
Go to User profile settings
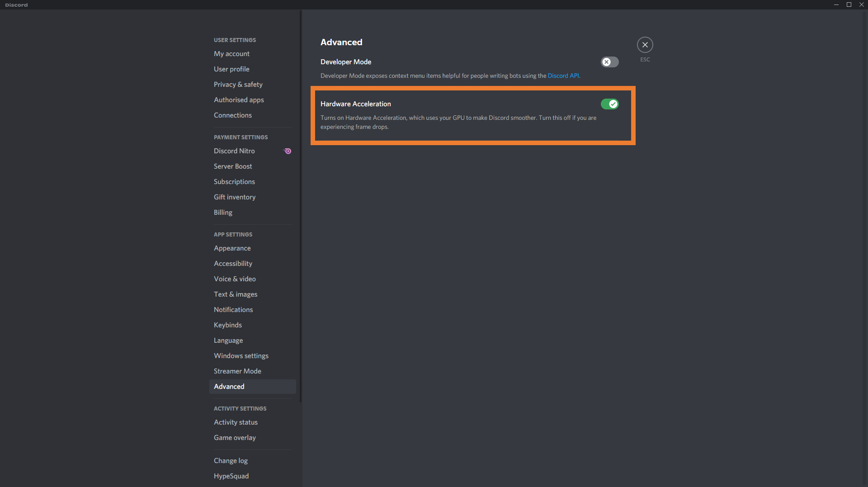click(231, 69)
